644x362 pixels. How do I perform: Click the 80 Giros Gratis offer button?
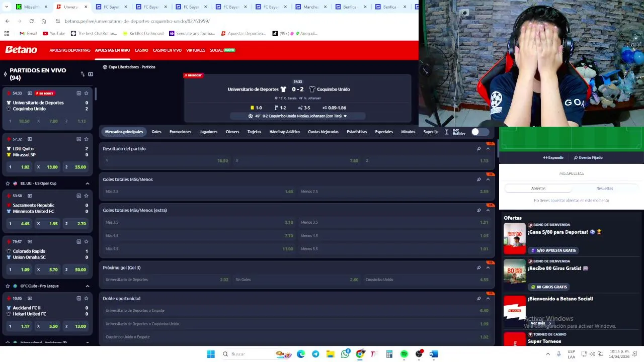tap(549, 287)
